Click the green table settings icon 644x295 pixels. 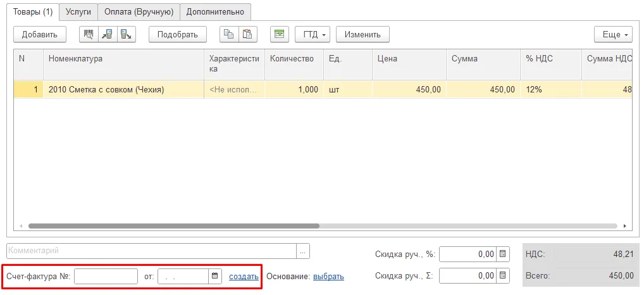[x=279, y=35]
